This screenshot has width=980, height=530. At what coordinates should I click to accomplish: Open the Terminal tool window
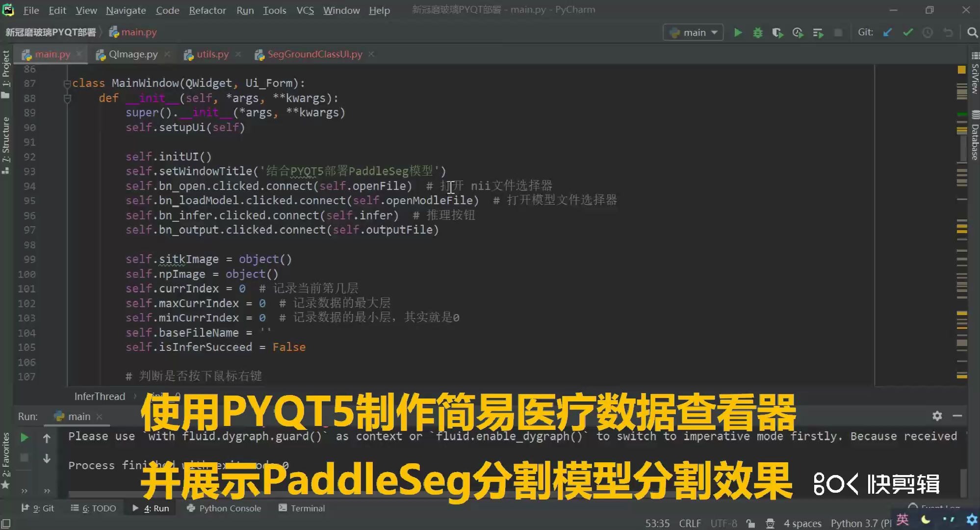coord(302,508)
